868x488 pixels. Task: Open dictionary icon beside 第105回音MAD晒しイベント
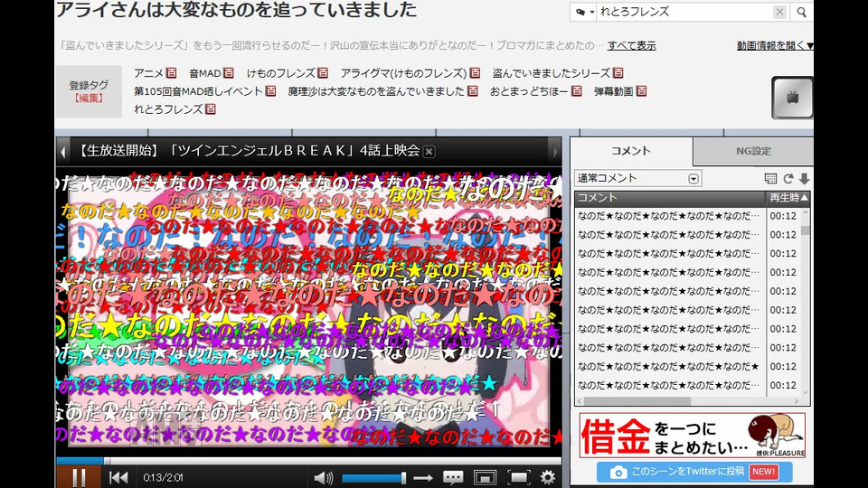coord(270,90)
